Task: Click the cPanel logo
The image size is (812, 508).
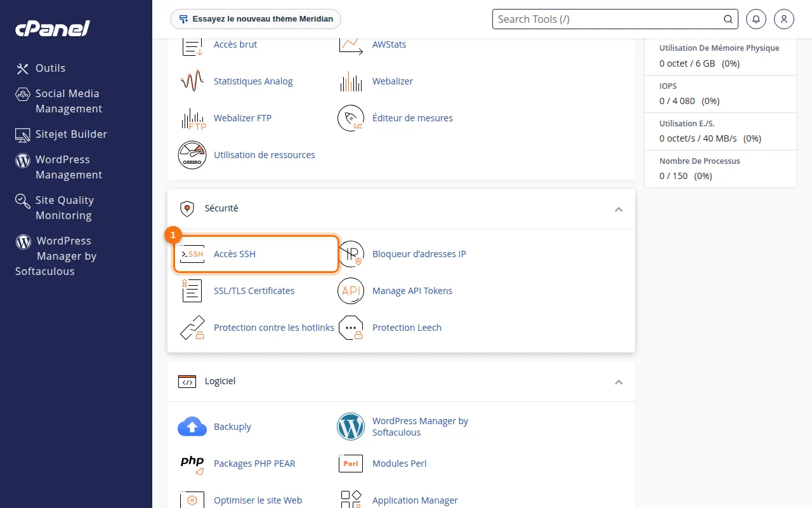Action: (x=53, y=28)
